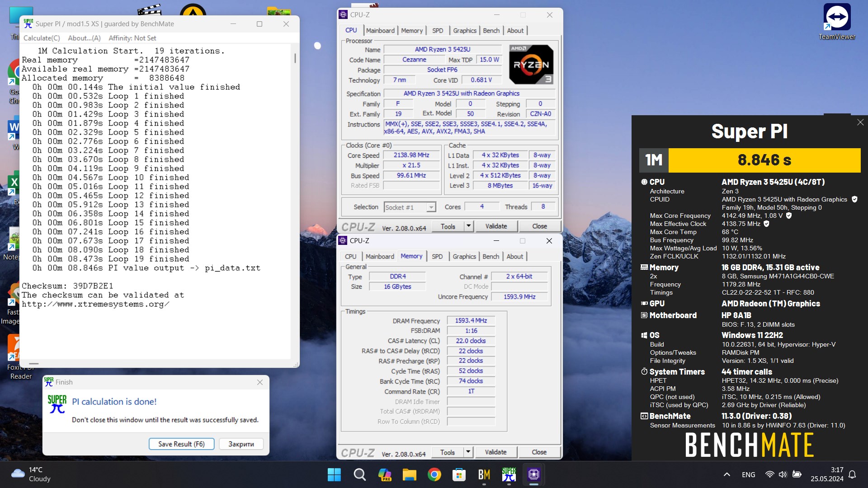
Task: Click Close button in top CPU-Z
Action: (x=539, y=226)
